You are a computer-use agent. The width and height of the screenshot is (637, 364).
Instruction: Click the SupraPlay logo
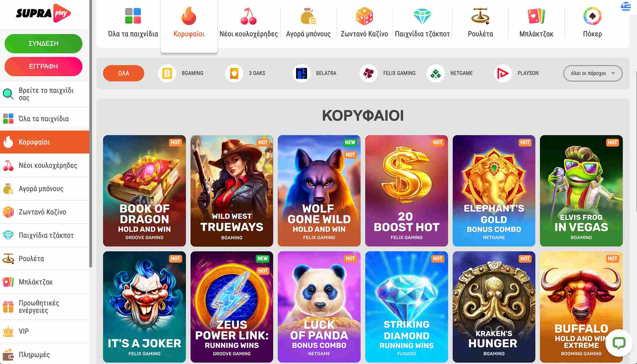click(x=43, y=13)
